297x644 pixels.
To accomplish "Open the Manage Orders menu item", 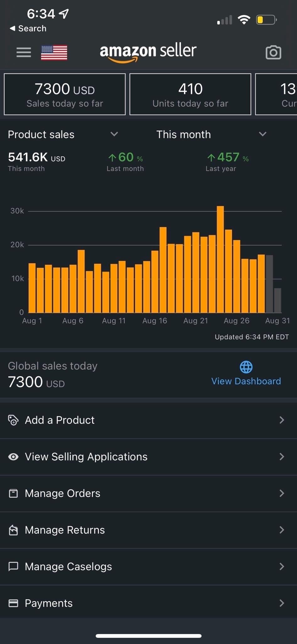I will click(62, 493).
